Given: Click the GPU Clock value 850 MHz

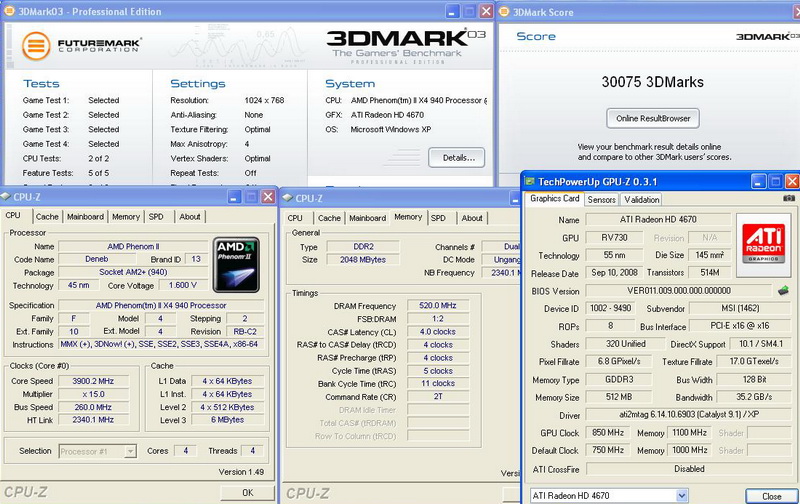Looking at the screenshot, I should click(608, 433).
